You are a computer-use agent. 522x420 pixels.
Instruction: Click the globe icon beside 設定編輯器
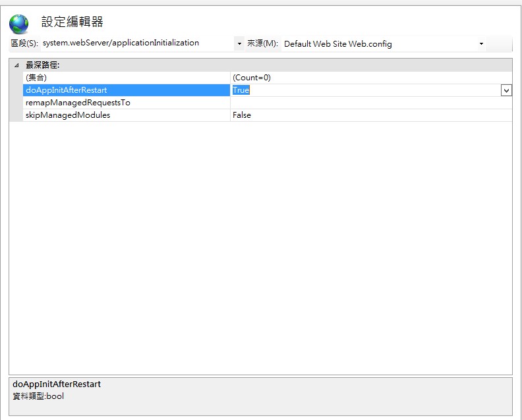18,24
